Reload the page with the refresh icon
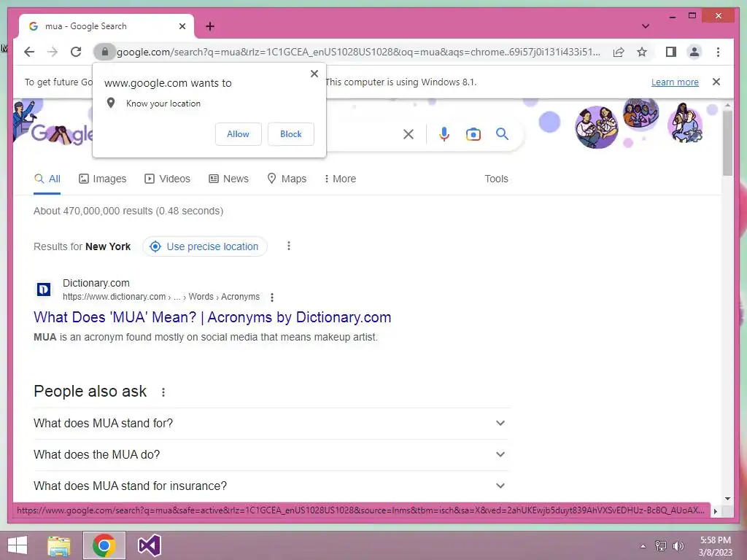The height and width of the screenshot is (560, 747). [76, 52]
